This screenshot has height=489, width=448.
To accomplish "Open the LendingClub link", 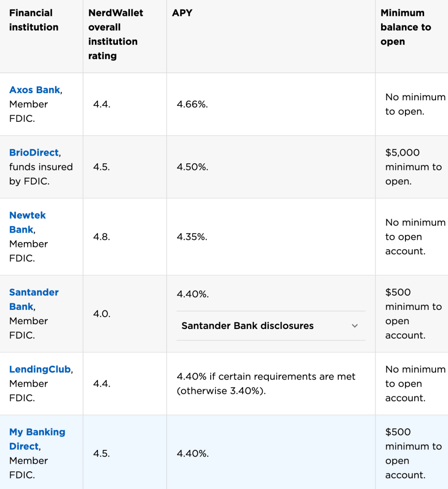I will (40, 369).
